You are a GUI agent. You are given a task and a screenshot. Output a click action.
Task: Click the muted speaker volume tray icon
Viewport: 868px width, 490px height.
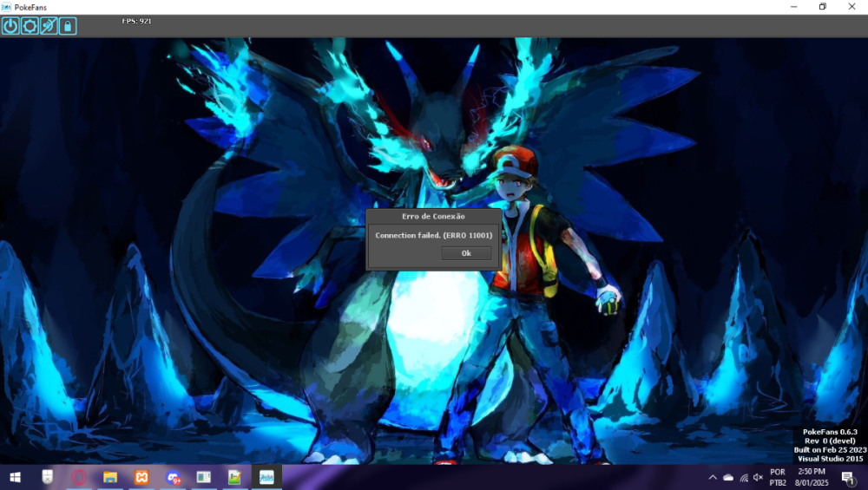click(759, 477)
